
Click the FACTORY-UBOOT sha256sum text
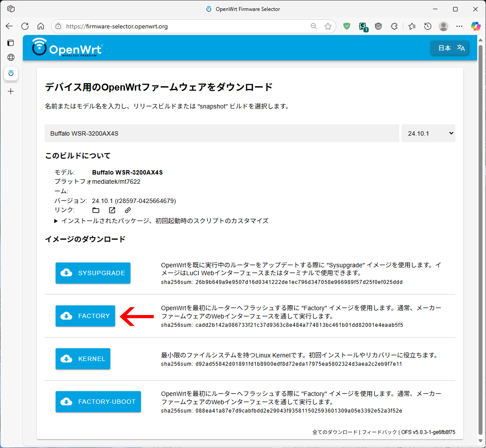pos(282,411)
